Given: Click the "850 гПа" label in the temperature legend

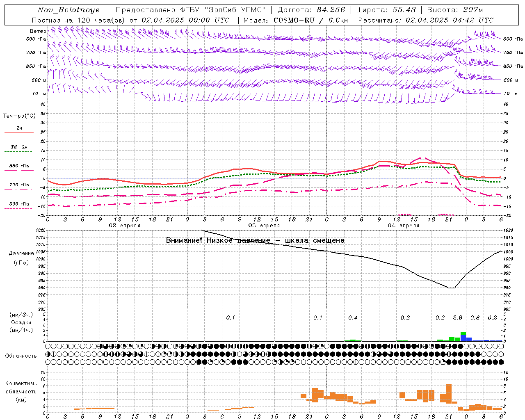Looking at the screenshot, I should 19,166.
